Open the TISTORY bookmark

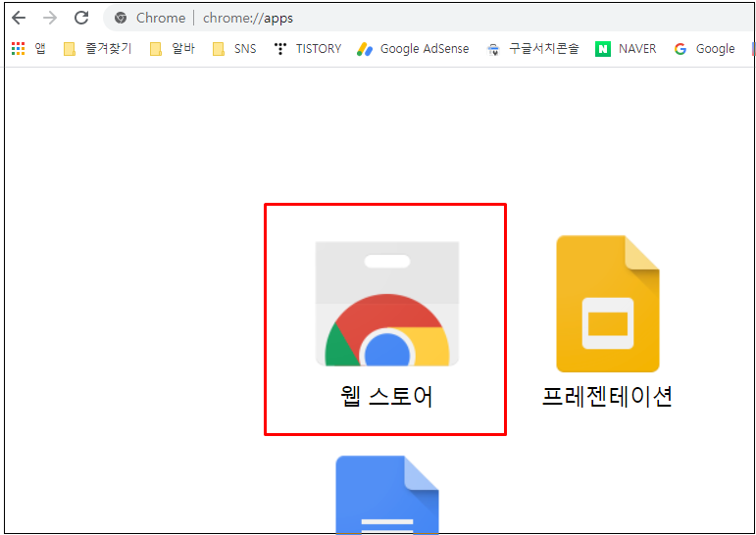(307, 49)
